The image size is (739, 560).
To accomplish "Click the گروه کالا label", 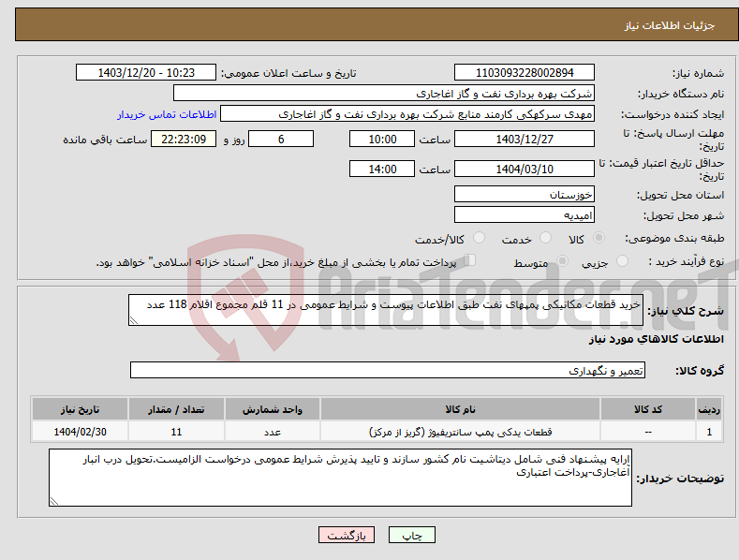I will click(x=700, y=371).
